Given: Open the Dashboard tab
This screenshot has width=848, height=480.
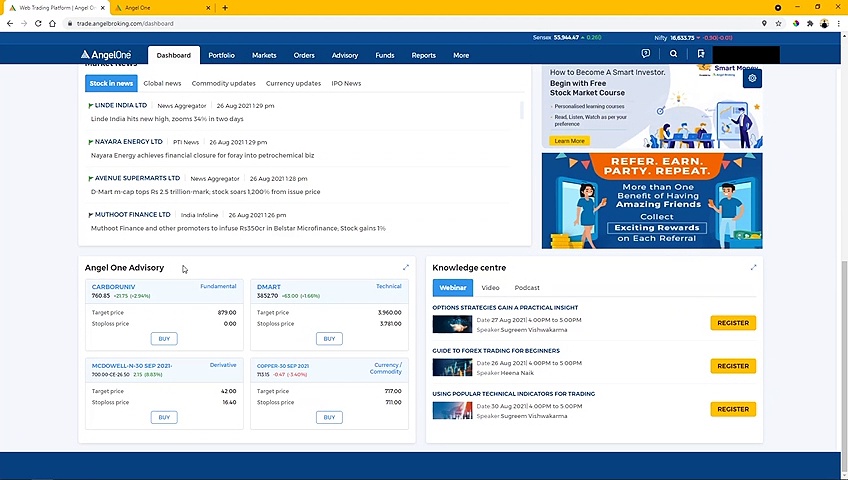Looking at the screenshot, I should tap(174, 55).
